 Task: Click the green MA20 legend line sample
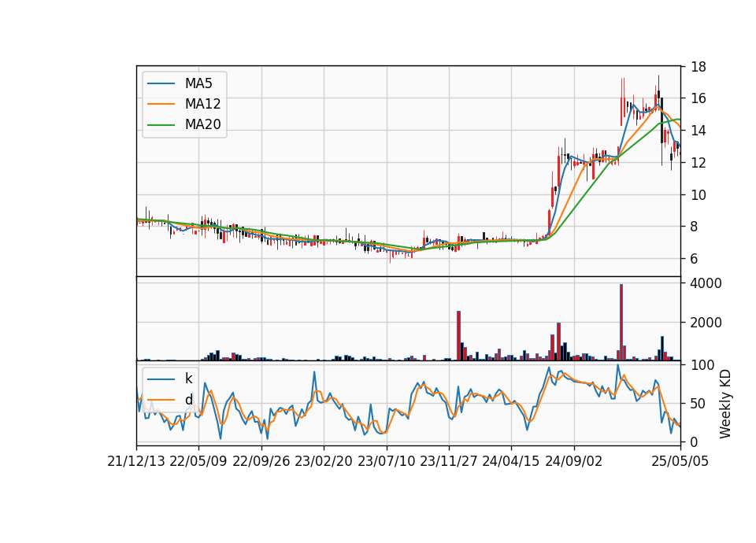pyautogui.click(x=161, y=124)
